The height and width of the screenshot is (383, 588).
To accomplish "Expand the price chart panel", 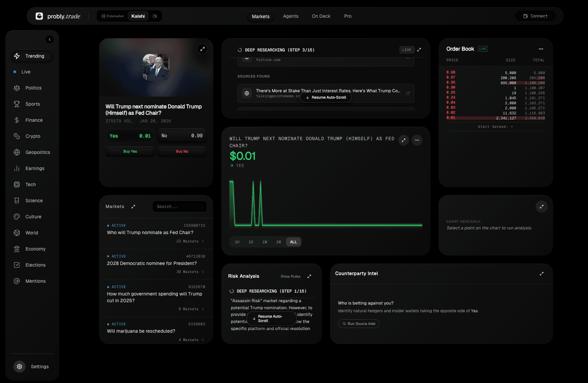I will (404, 140).
